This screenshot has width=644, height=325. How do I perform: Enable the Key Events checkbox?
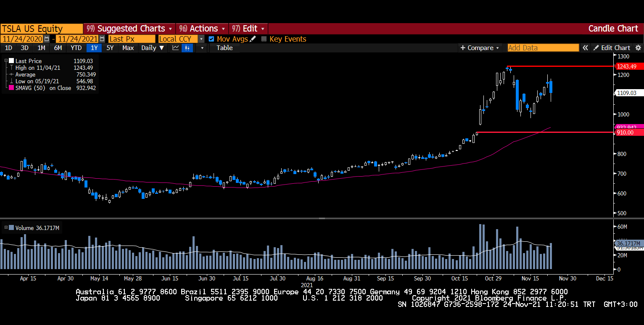[x=264, y=39]
